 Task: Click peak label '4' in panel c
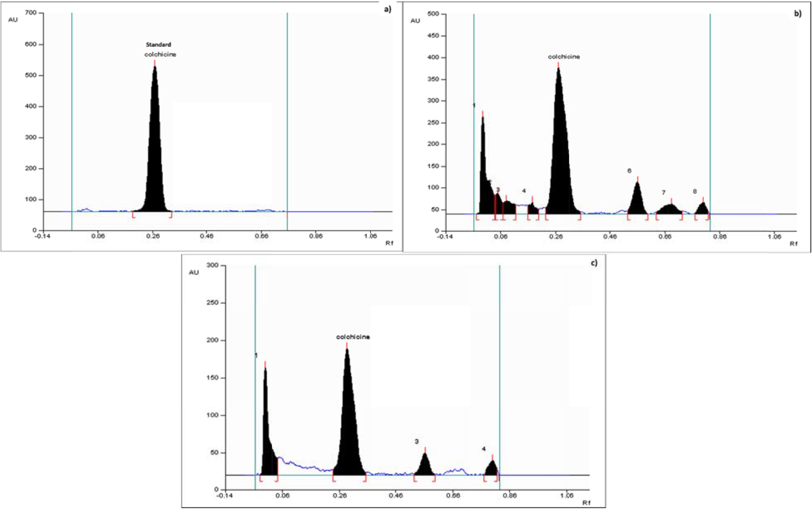[x=484, y=449]
